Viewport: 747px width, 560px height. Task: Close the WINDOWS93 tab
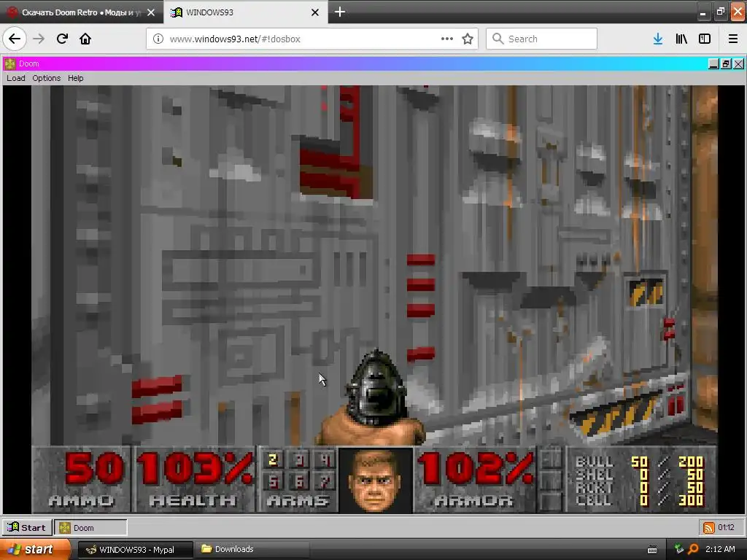315,12
